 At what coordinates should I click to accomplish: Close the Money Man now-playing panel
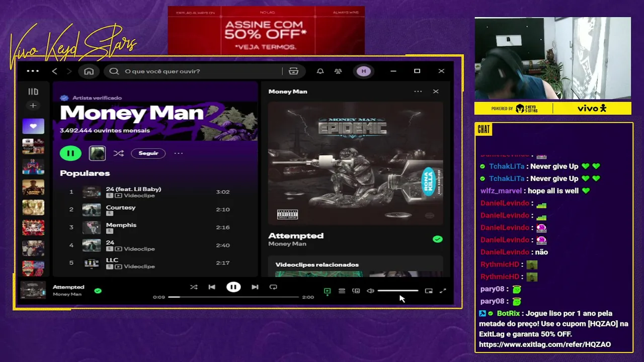coord(436,92)
